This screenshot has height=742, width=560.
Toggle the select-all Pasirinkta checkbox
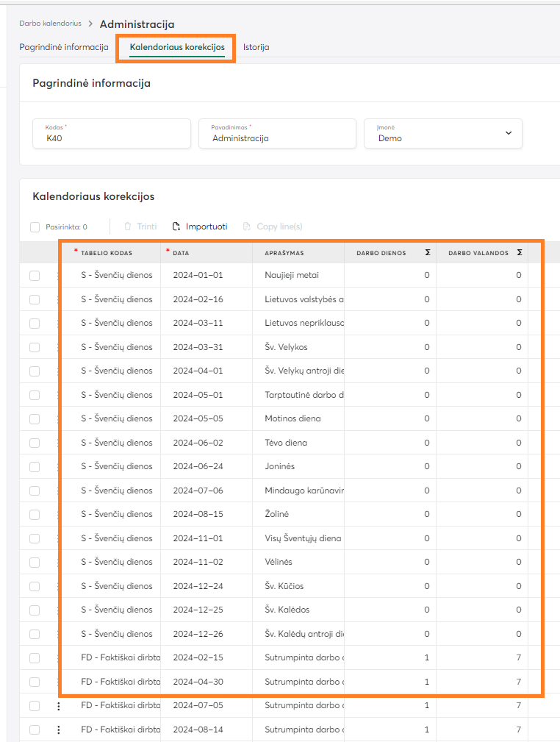click(x=35, y=227)
